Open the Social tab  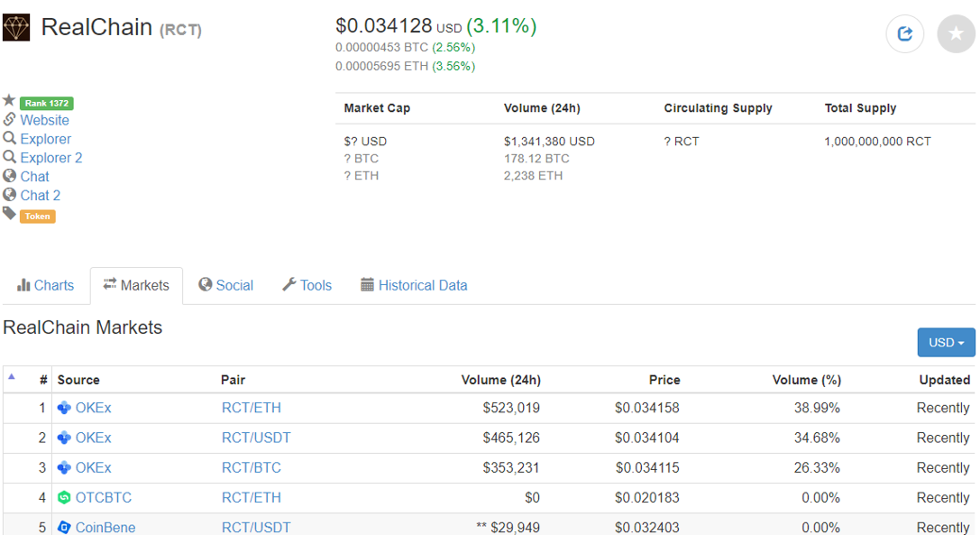225,285
